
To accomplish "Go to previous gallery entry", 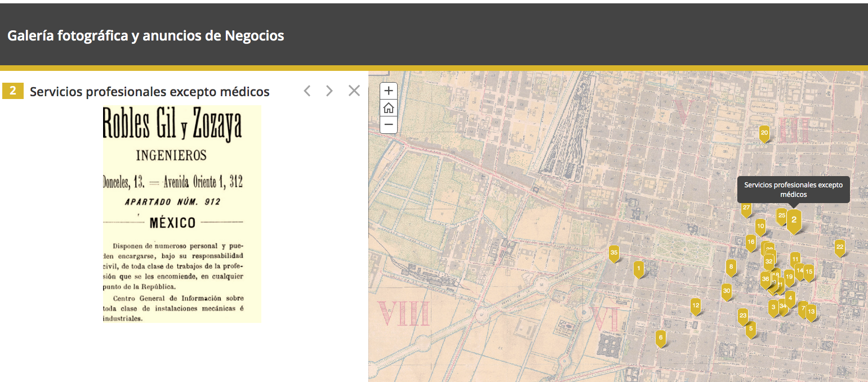I will click(x=307, y=91).
